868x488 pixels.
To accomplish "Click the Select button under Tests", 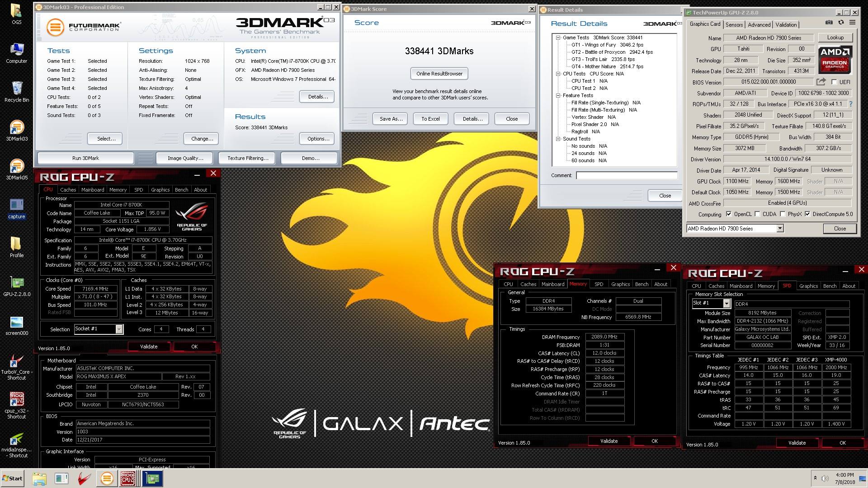I will (106, 139).
